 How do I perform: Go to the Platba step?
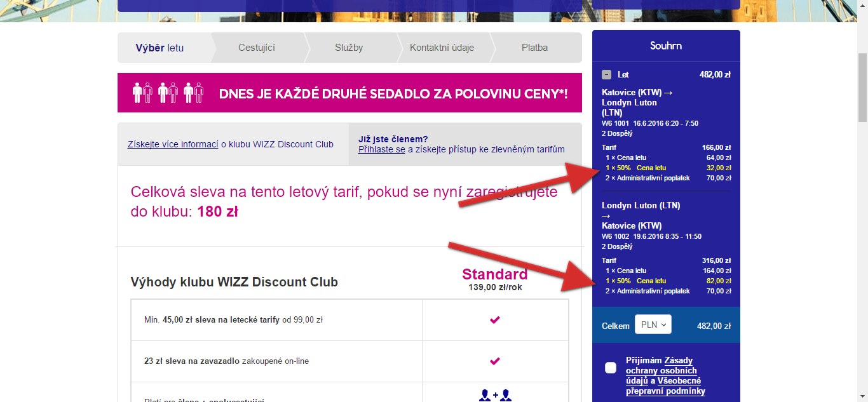point(534,48)
